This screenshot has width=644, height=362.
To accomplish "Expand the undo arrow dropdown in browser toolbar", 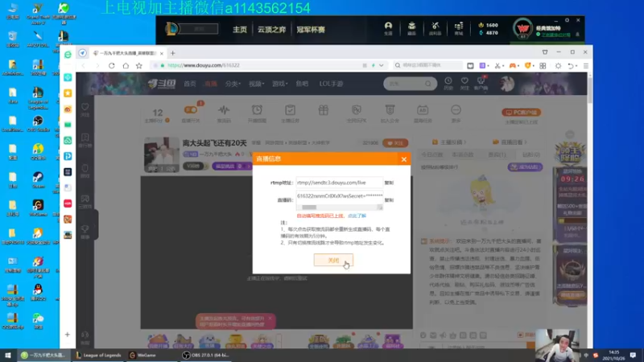I will (x=576, y=66).
